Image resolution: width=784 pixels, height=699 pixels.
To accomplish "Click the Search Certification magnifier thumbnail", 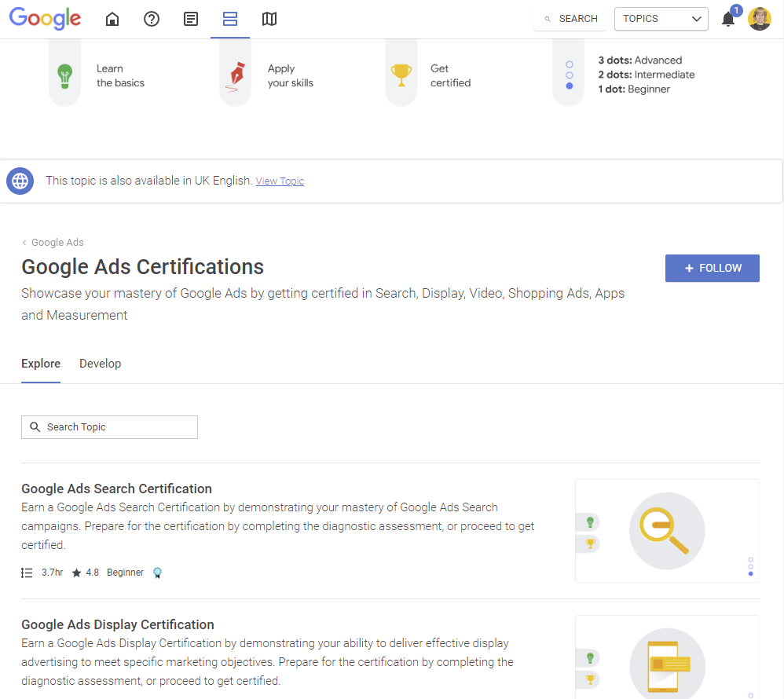I will tap(666, 531).
